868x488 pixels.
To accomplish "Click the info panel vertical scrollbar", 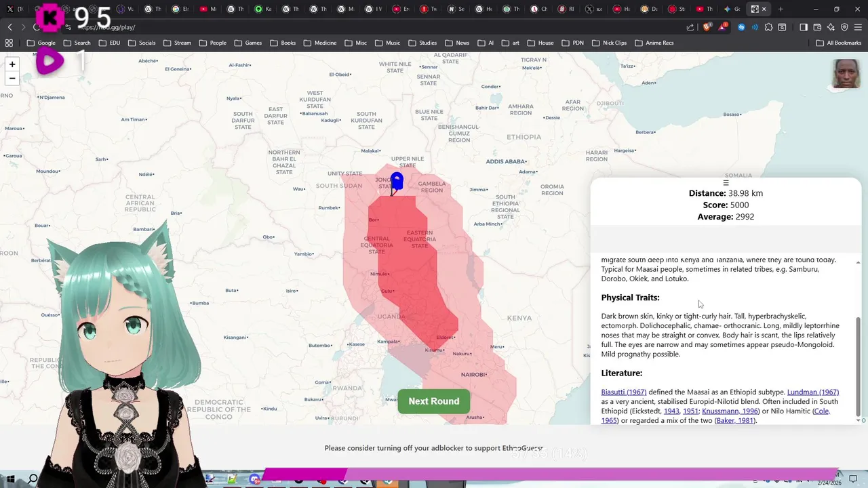I will (x=858, y=366).
